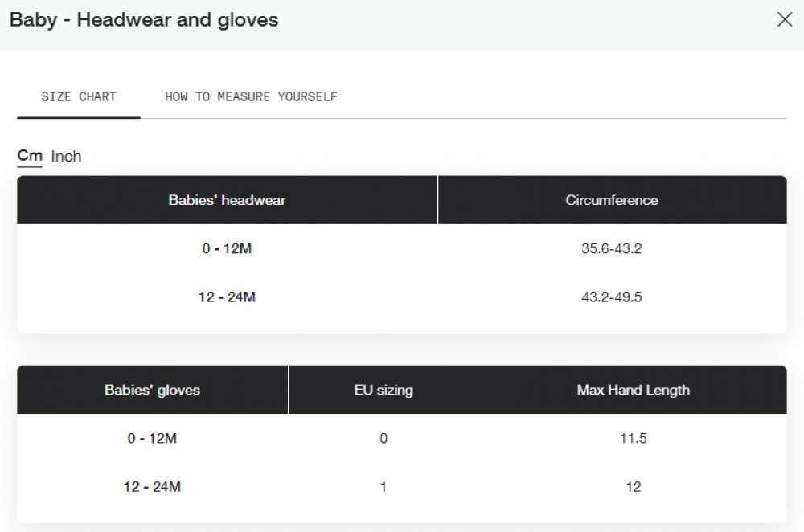Select the 0 - 12M headwear row

[x=402, y=248]
